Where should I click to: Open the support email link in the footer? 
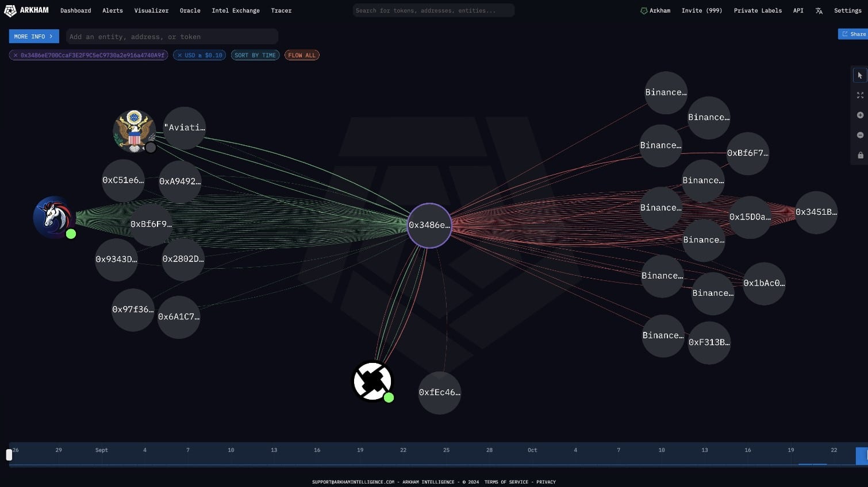(x=353, y=482)
